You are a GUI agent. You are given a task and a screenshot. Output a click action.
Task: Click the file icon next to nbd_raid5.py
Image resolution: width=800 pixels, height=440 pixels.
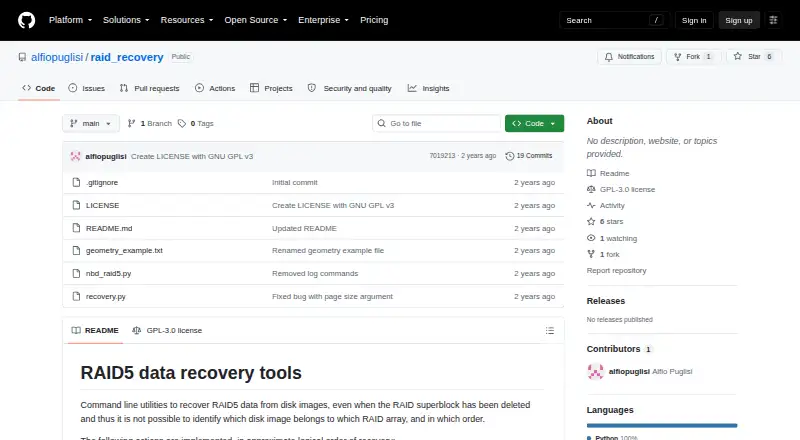(77, 274)
